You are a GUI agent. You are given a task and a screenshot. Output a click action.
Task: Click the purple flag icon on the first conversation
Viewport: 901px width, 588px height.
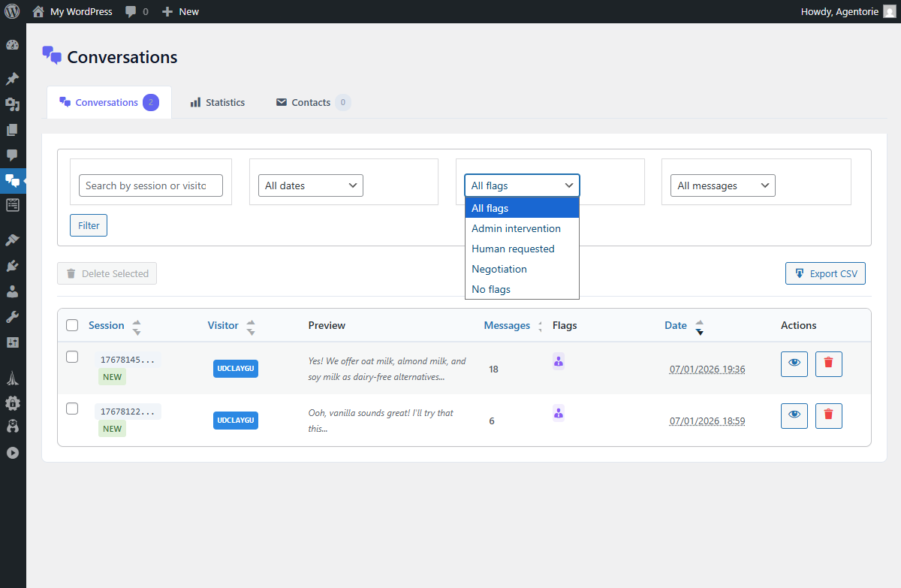click(558, 361)
